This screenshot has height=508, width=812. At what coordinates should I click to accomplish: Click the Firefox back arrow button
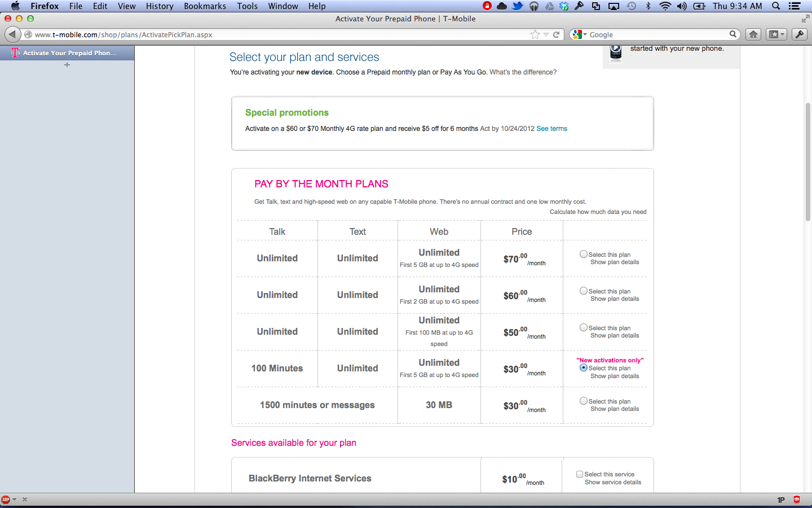(x=12, y=34)
